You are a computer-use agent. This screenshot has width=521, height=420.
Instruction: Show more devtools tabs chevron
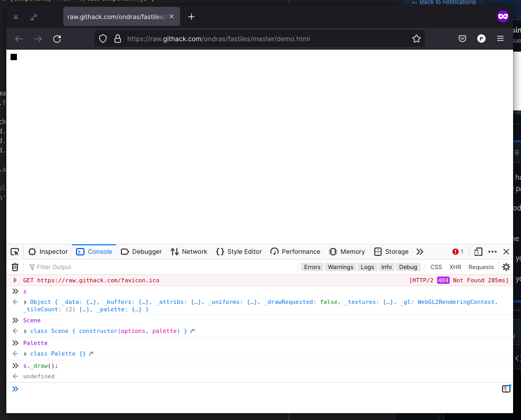pyautogui.click(x=420, y=252)
